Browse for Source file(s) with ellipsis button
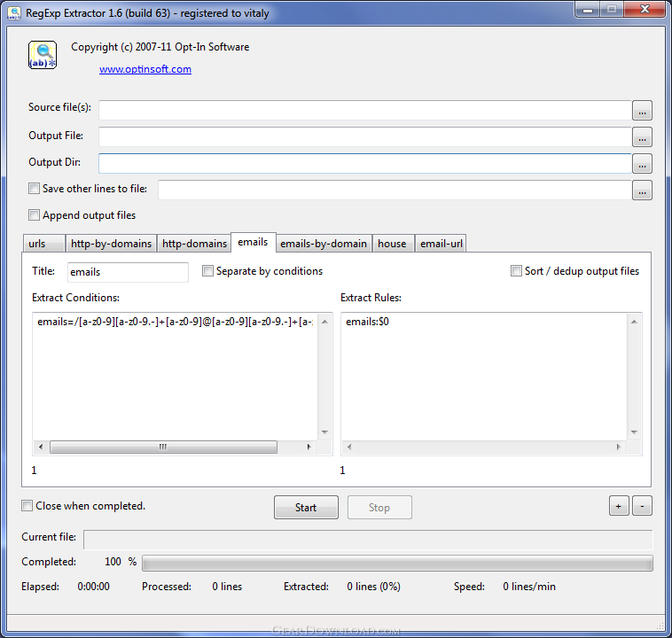This screenshot has height=638, width=672. (x=642, y=111)
